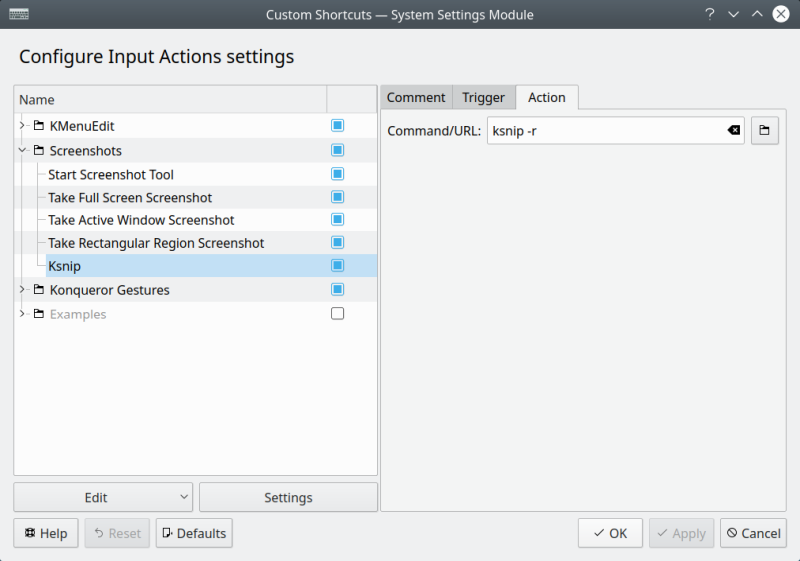Click the Defaults button
Image resolution: width=800 pixels, height=561 pixels.
click(x=194, y=533)
